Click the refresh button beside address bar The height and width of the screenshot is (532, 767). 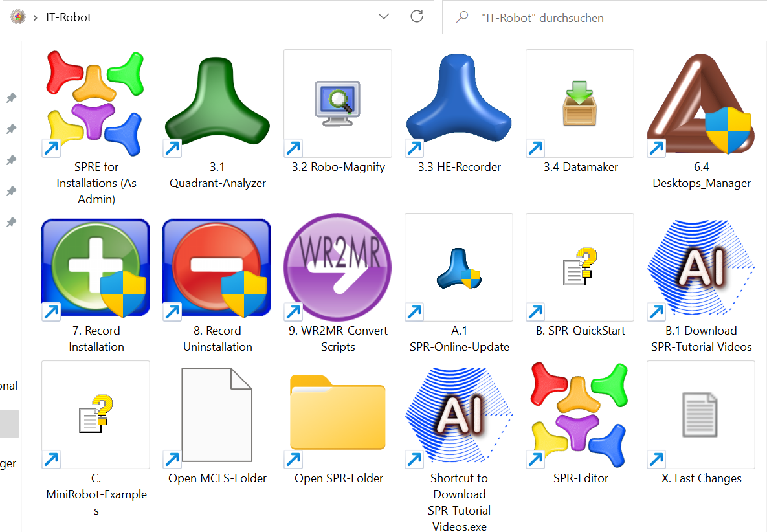click(417, 17)
